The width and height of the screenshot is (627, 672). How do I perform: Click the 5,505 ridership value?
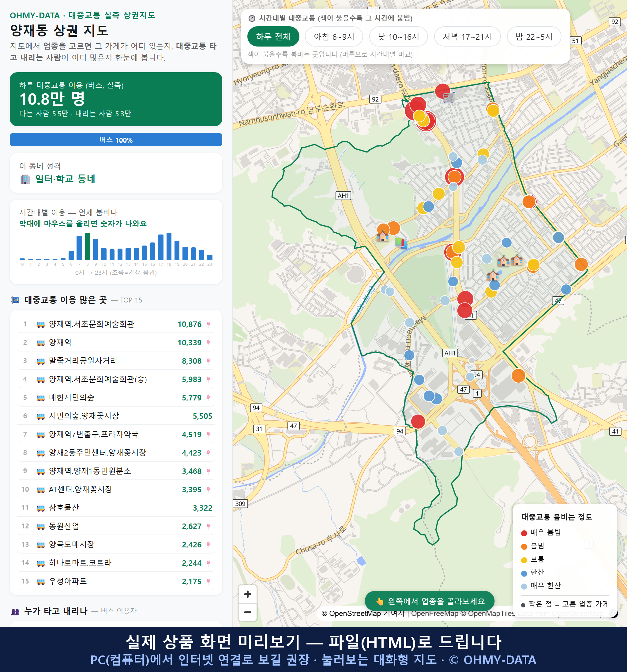tap(202, 416)
